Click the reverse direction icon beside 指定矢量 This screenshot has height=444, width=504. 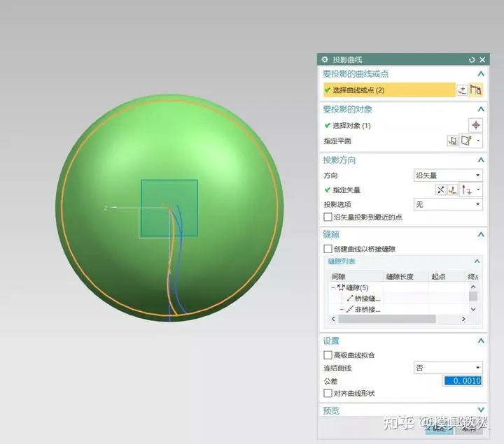tap(441, 190)
